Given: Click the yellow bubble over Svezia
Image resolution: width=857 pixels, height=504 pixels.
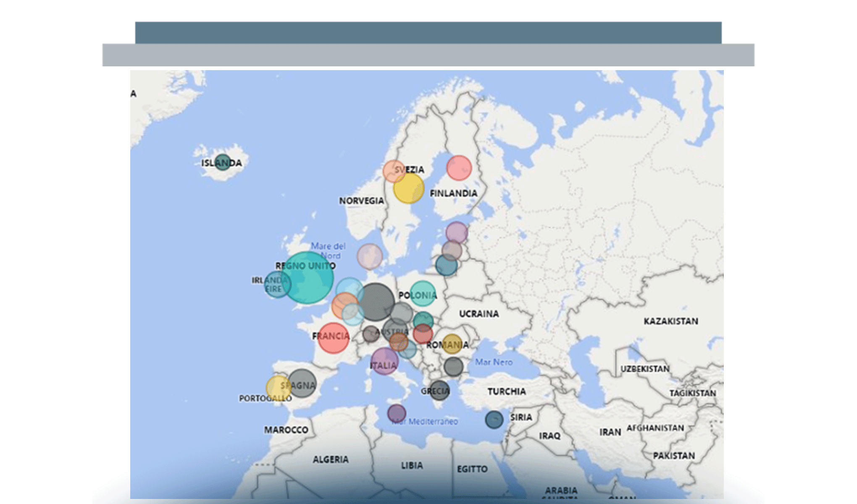Looking at the screenshot, I should click(409, 188).
